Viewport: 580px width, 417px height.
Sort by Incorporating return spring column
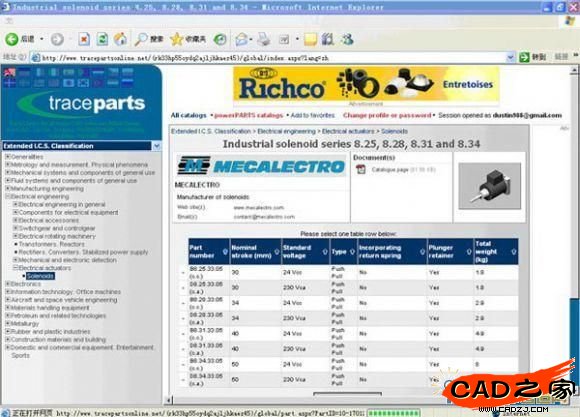pyautogui.click(x=422, y=252)
